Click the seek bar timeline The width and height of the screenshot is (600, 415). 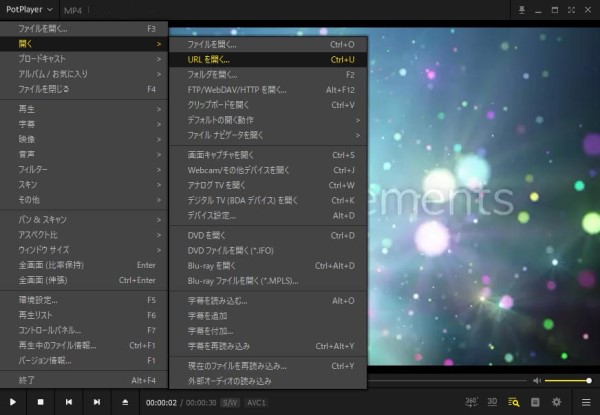tap(447, 381)
